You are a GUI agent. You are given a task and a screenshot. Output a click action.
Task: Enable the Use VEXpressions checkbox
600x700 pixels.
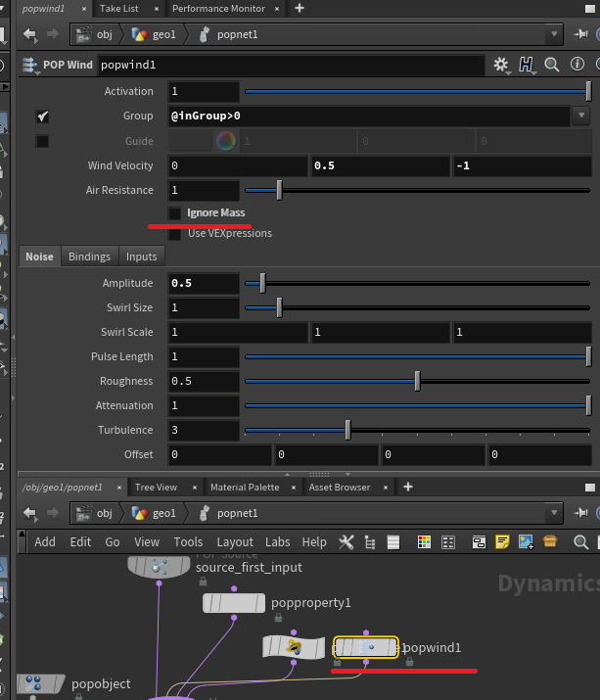(174, 234)
